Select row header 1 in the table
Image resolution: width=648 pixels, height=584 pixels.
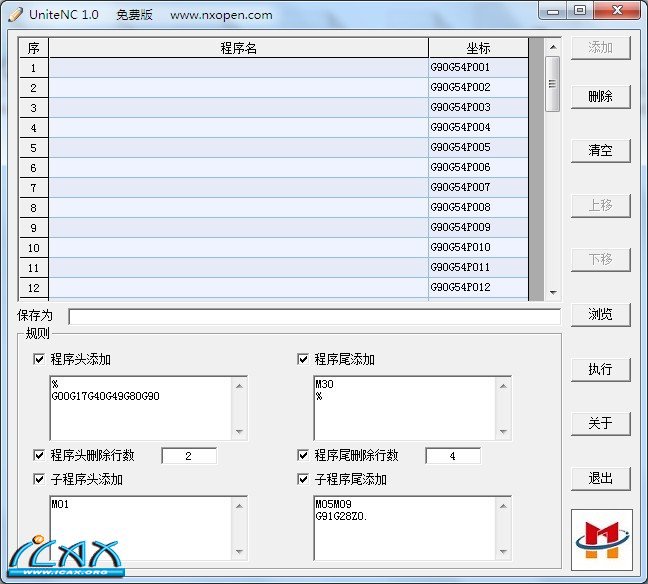(34, 68)
